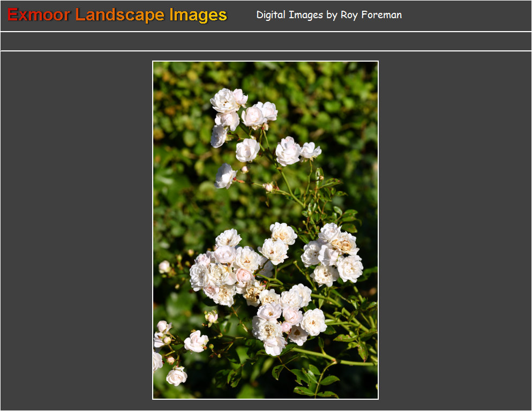Click the red letter 'E' starting the title

pos(13,15)
